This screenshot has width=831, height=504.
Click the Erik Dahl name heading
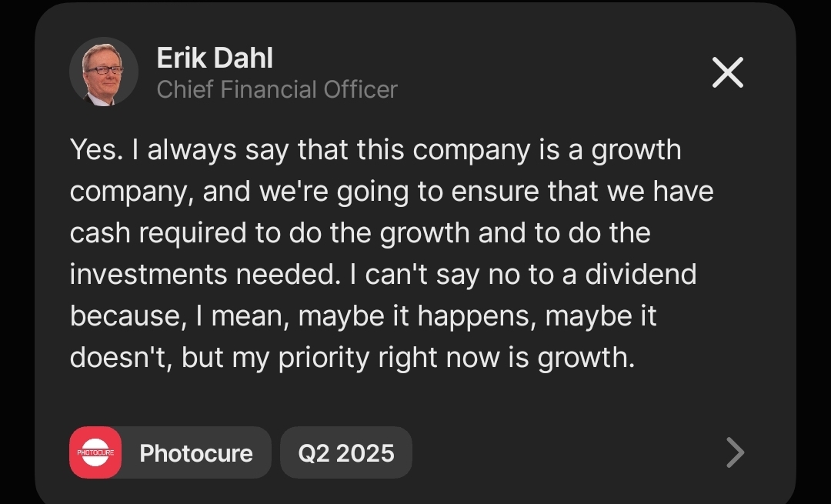(215, 58)
